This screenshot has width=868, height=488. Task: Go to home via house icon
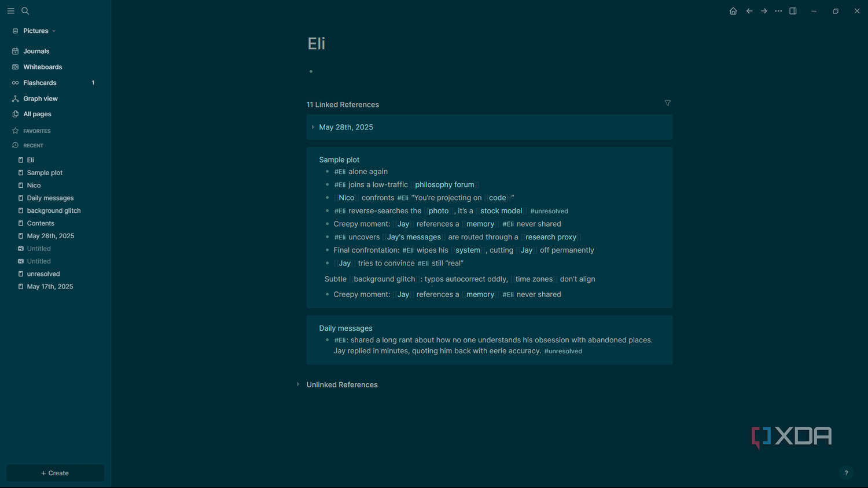tap(733, 11)
